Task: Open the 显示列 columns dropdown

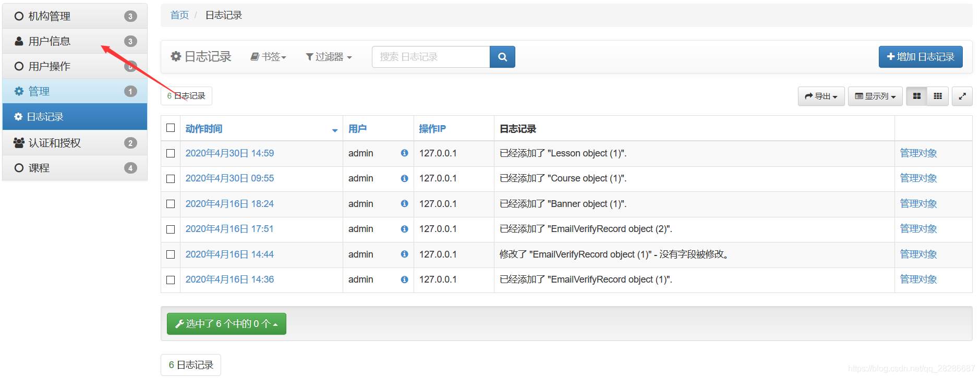Action: coord(875,96)
